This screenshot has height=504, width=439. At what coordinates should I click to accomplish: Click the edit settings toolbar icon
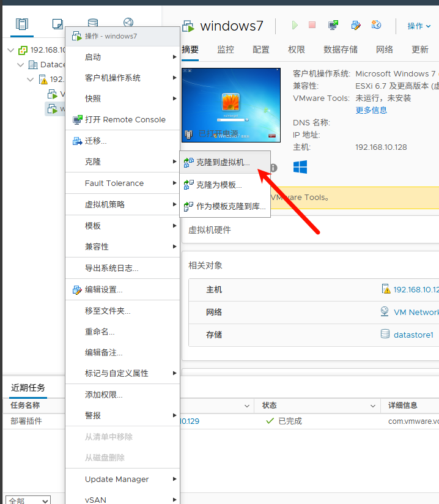(355, 25)
